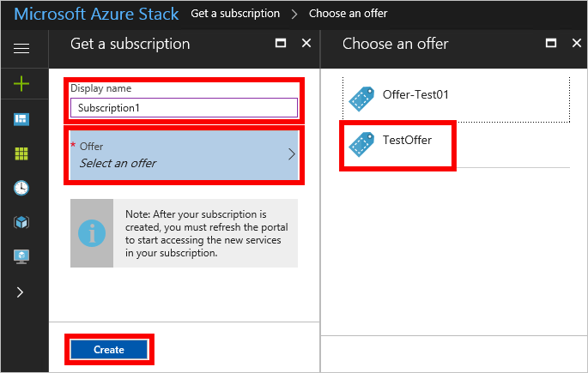Expand more services with sidebar chevron
Screen dimensions: 588x373
21,292
